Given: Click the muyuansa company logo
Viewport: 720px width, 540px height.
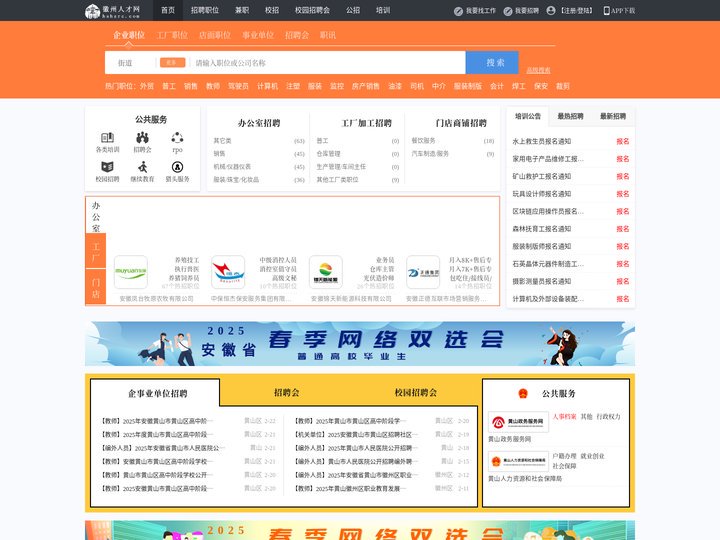Looking at the screenshot, I should [131, 272].
